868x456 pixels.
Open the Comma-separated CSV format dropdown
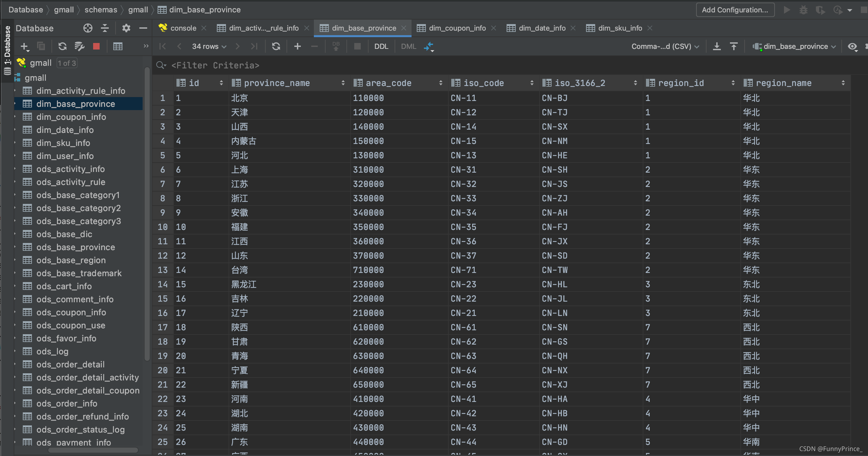pyautogui.click(x=665, y=47)
